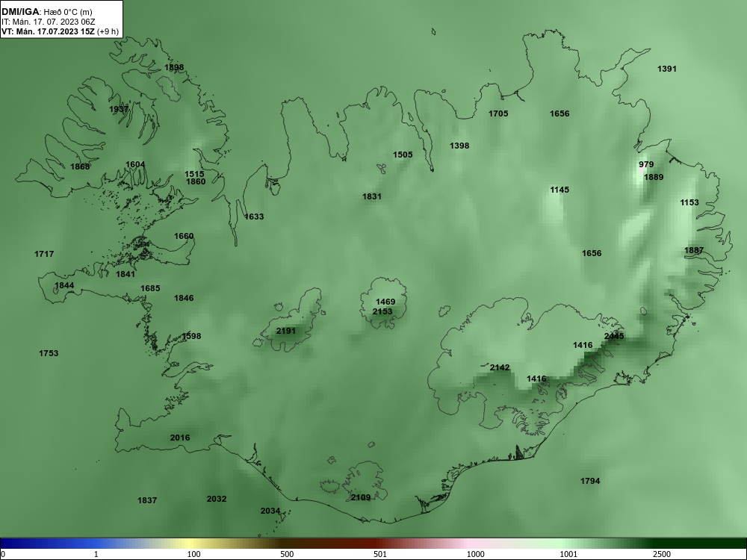Click the map value 2191
Image resolution: width=747 pixels, height=560 pixels.
coord(286,331)
